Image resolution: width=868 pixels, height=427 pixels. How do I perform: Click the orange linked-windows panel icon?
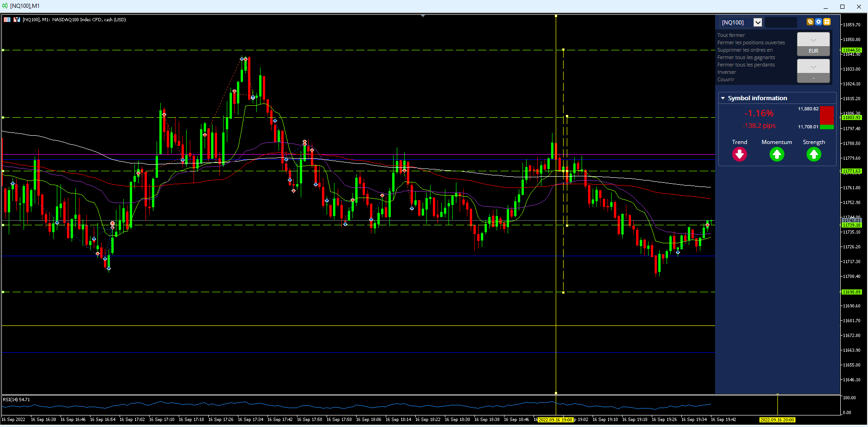coord(810,22)
